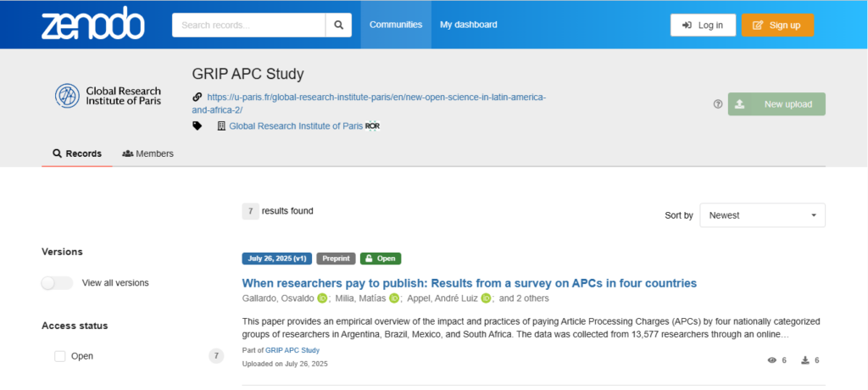Image resolution: width=868 pixels, height=390 pixels.
Task: Click Matías Milia's ORCID icon
Action: 394,298
